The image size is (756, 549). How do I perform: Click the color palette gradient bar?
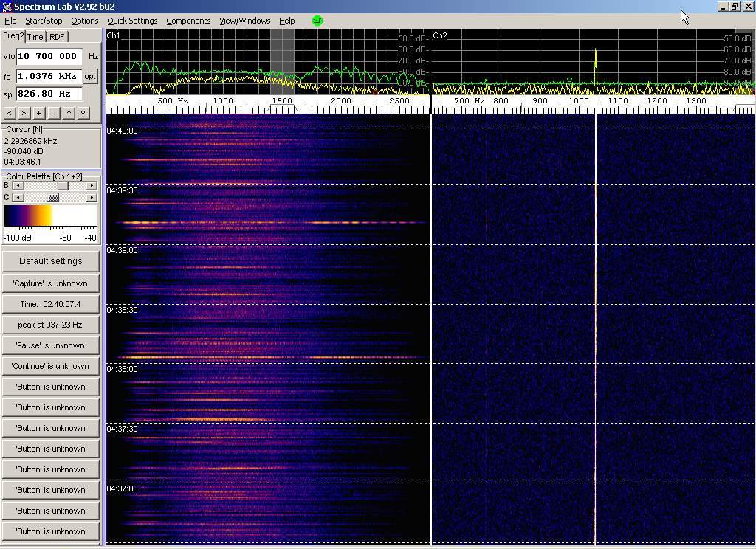(x=51, y=215)
